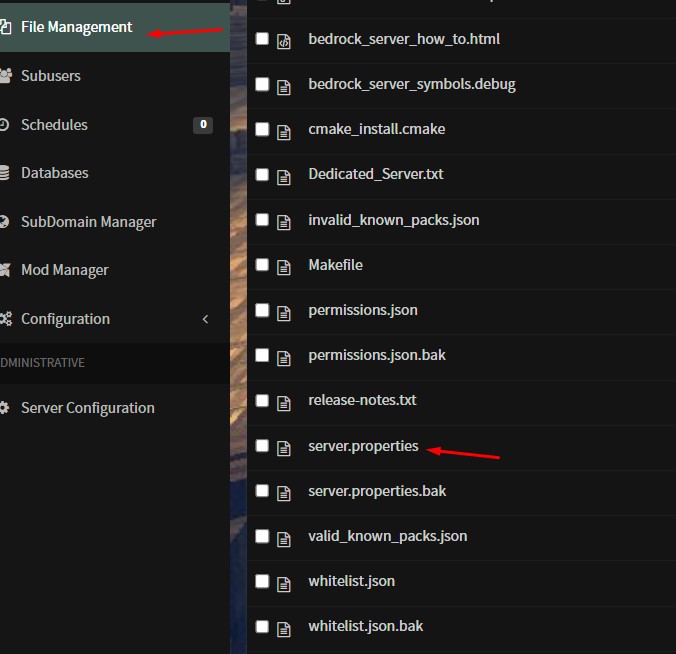Open the Makefile entry

tap(335, 265)
